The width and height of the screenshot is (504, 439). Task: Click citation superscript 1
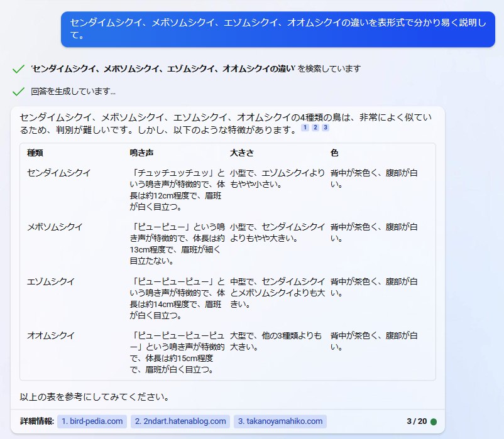tap(305, 127)
